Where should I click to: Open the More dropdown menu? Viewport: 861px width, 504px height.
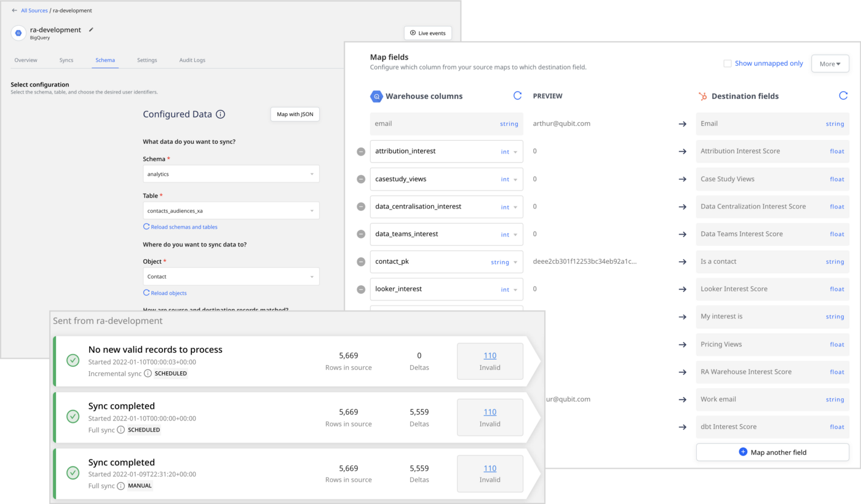click(x=830, y=64)
